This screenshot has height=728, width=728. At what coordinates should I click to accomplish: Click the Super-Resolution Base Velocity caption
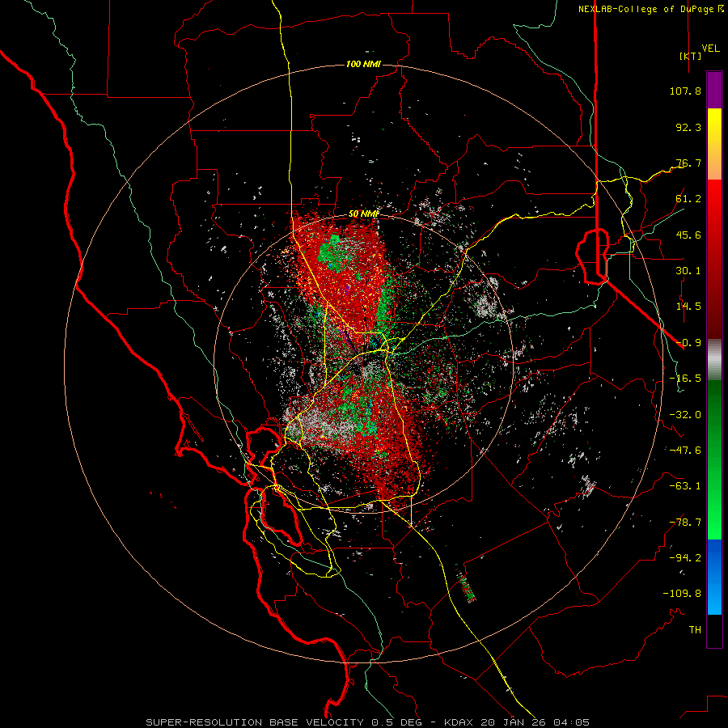(x=368, y=722)
